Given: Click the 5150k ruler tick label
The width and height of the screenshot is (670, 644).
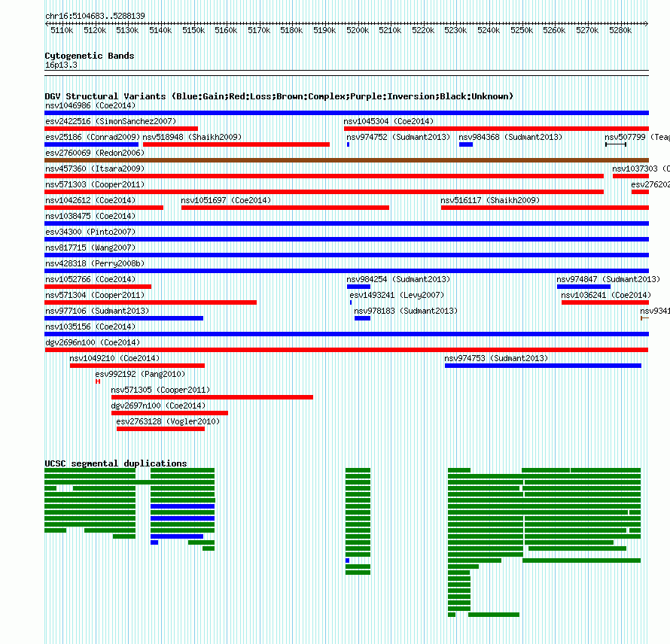Looking at the screenshot, I should point(193,30).
